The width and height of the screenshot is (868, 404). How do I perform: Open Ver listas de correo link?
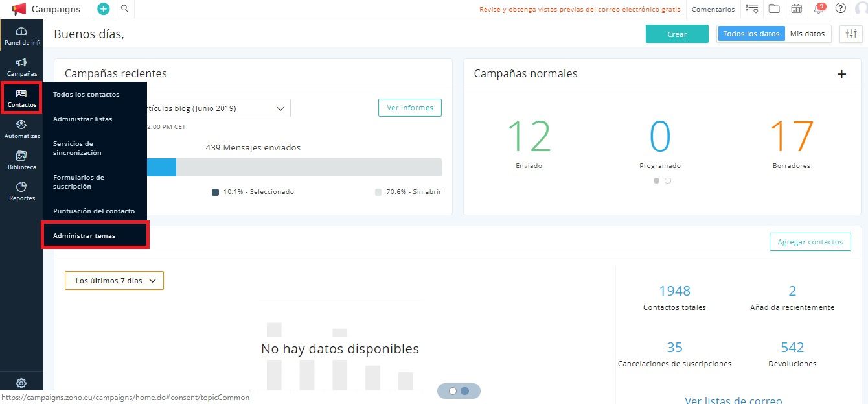point(733,399)
